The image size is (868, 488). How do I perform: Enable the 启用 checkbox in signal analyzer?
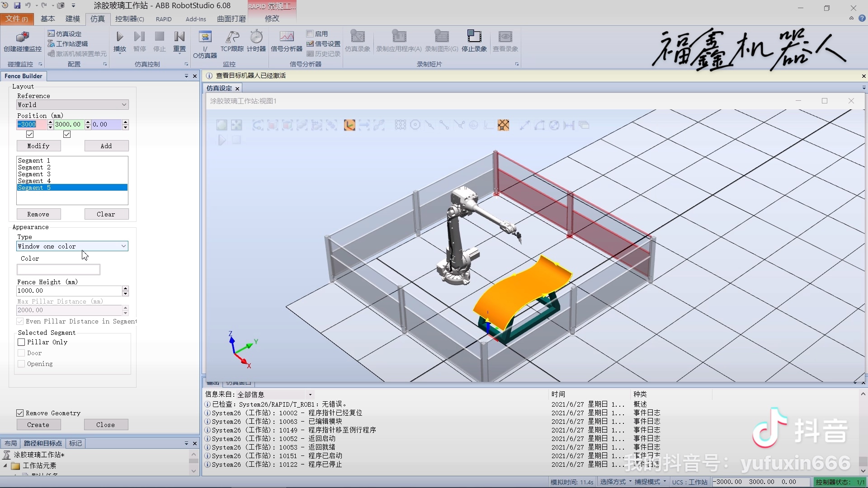(x=310, y=33)
